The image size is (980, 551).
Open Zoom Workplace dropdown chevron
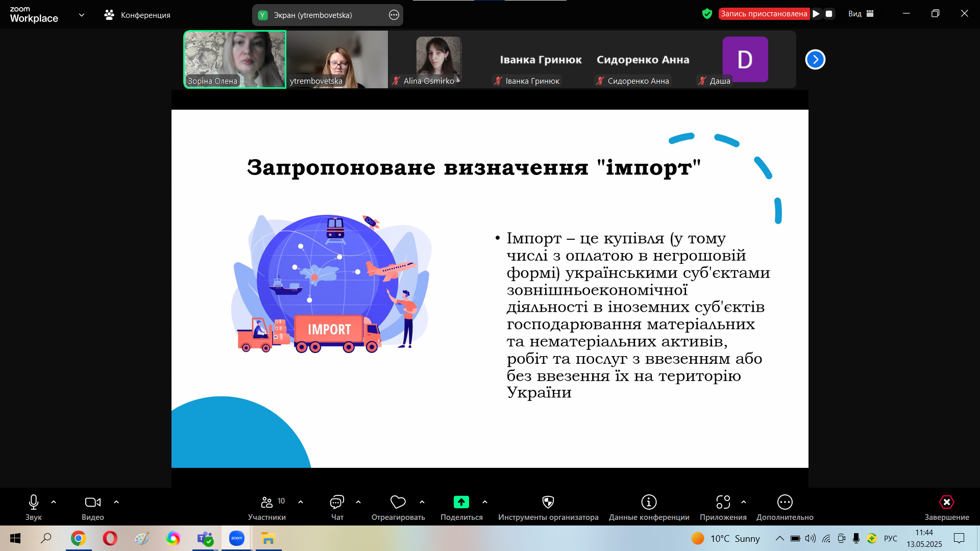(82, 15)
